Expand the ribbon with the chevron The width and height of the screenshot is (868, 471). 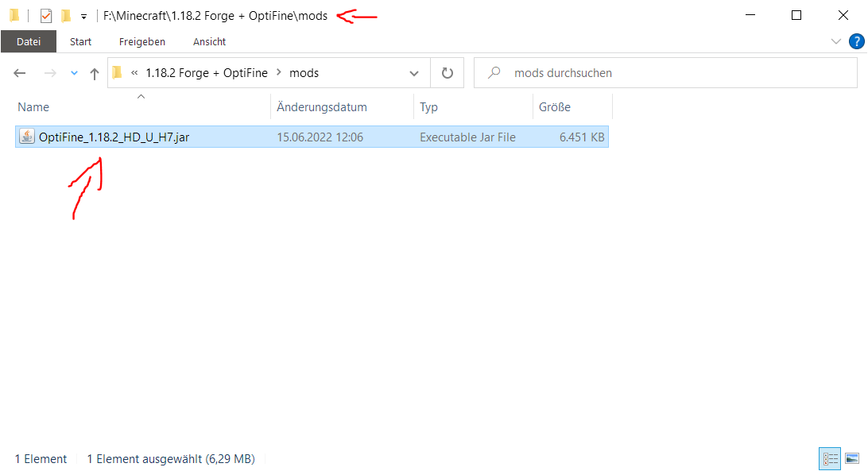coord(836,41)
